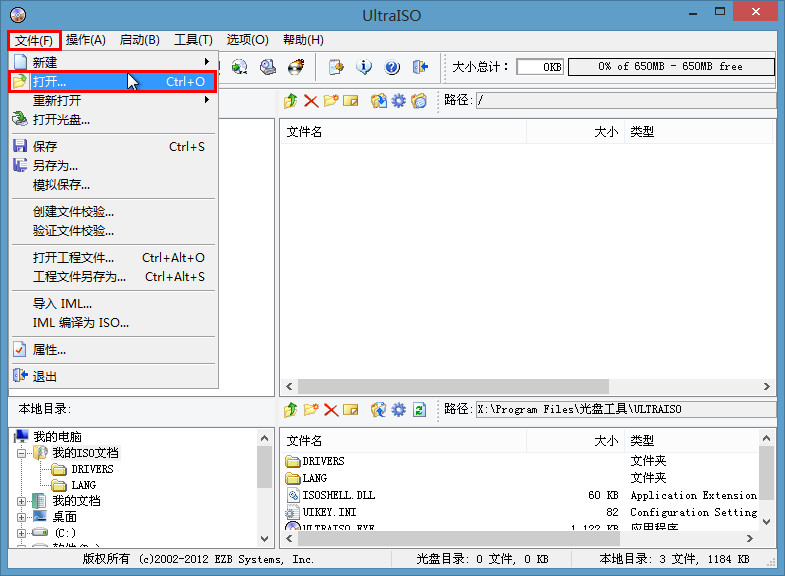Click the red X delete icon in the upper pane
Viewport: 785px width, 576px height.
pyautogui.click(x=311, y=101)
